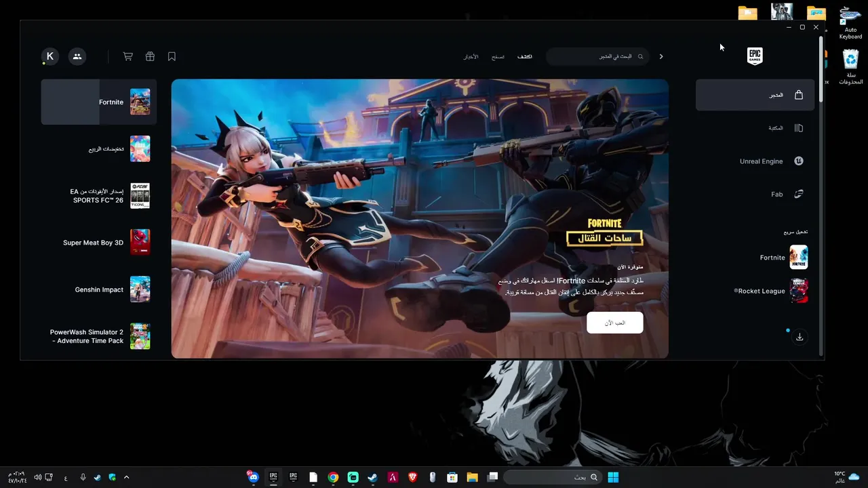The width and height of the screenshot is (868, 488).
Task: Open Microsoft Store from the taskbar
Action: coord(452,477)
